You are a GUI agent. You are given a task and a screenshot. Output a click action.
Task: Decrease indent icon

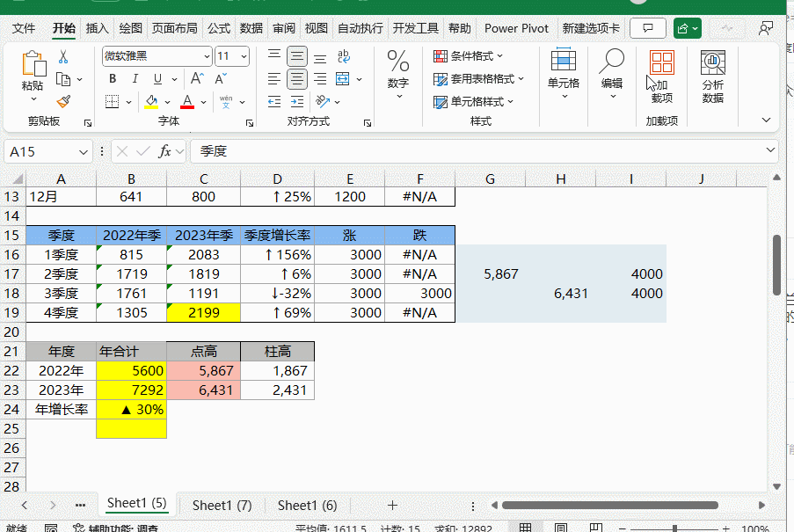(x=274, y=102)
